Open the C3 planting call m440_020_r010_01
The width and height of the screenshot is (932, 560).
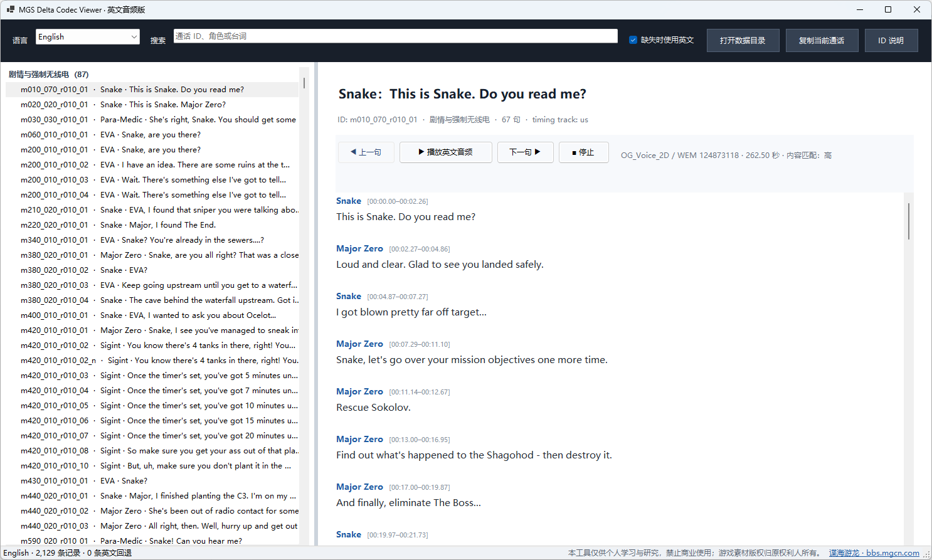coord(152,496)
